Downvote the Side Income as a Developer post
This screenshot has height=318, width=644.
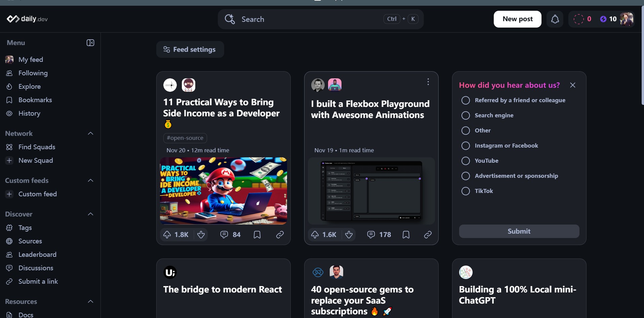(x=201, y=235)
